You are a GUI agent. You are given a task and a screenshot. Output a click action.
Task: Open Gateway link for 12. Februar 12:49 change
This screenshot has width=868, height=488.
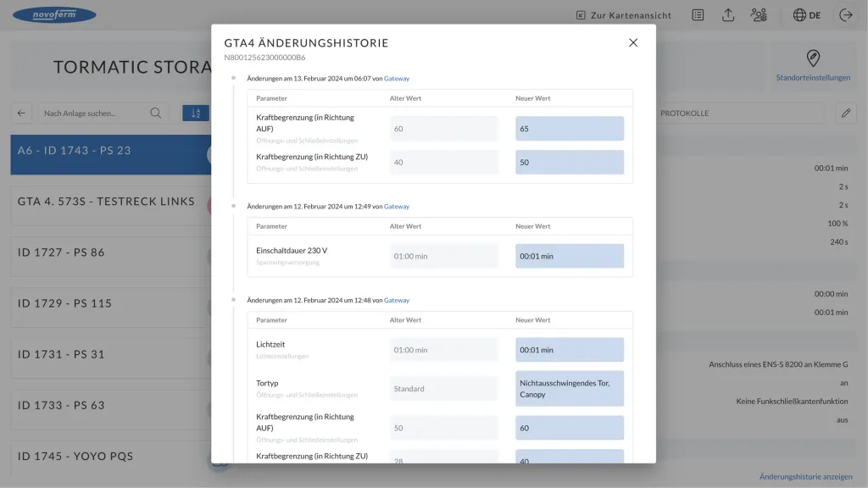pyautogui.click(x=397, y=207)
